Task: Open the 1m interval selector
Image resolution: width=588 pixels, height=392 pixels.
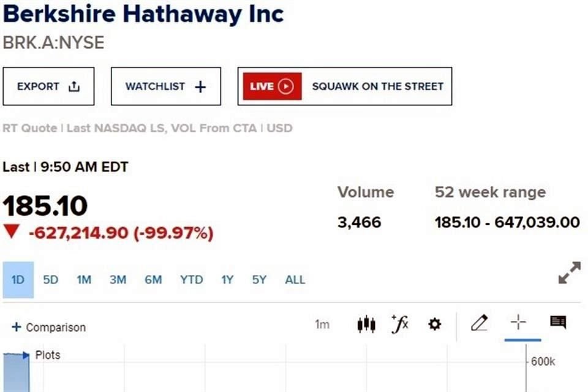Action: tap(322, 324)
